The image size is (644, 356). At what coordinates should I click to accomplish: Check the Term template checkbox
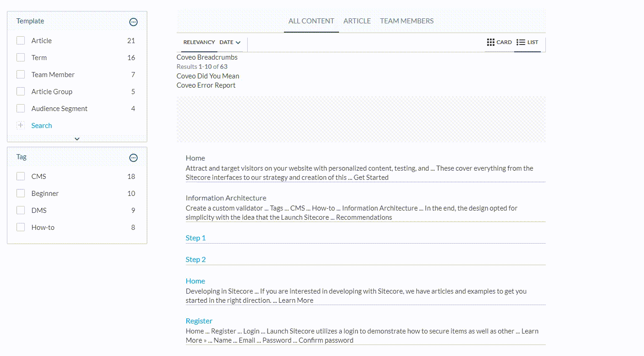[21, 58]
